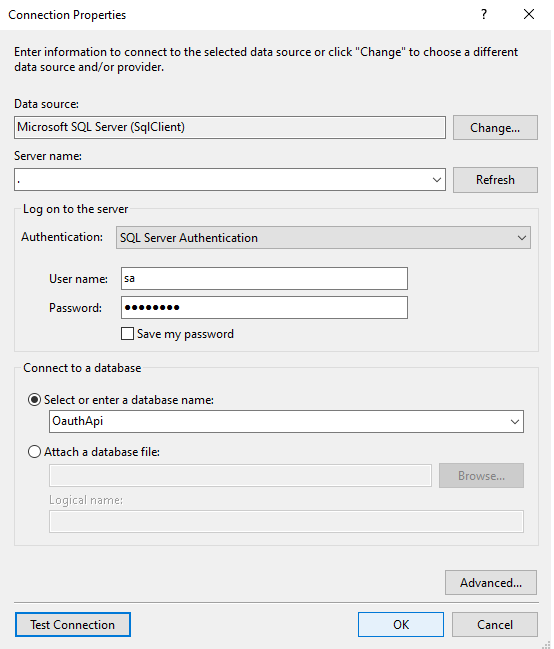Click the Cancel button
The image size is (554, 649).
495,624
